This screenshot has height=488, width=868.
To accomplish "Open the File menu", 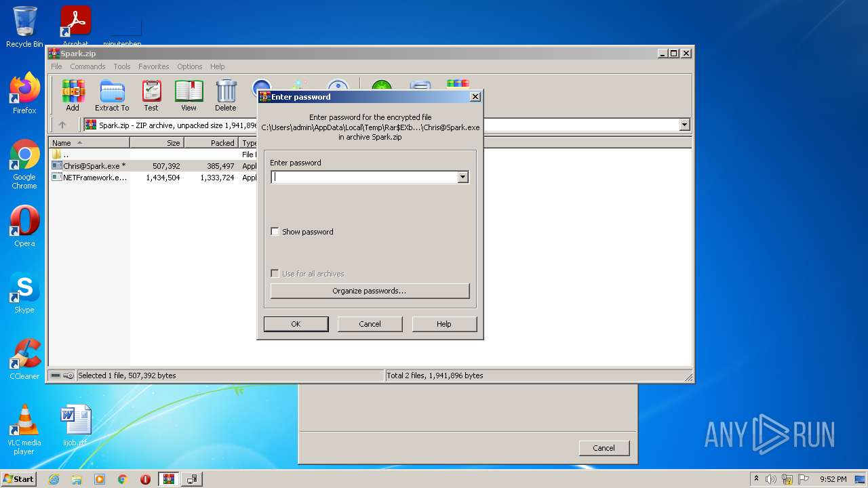I will [56, 66].
